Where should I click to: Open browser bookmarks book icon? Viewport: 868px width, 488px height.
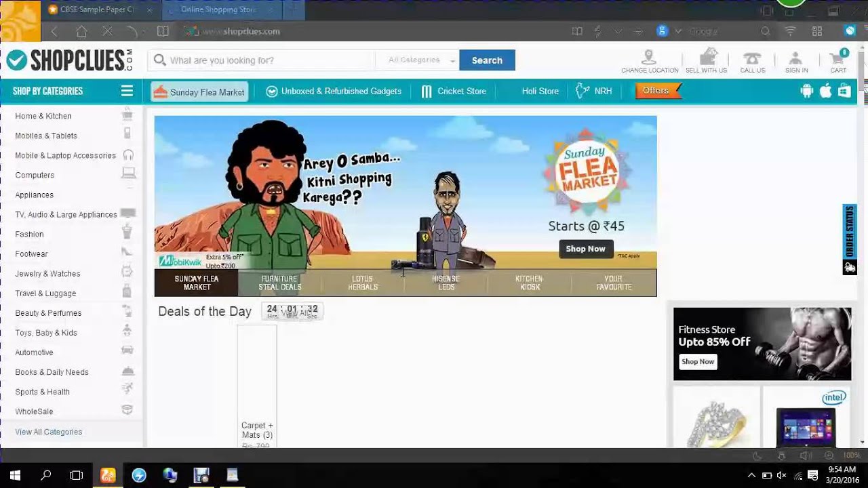pos(163,31)
